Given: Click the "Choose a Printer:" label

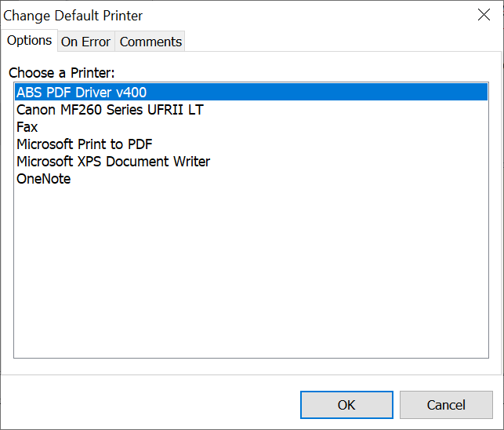Looking at the screenshot, I should pyautogui.click(x=62, y=73).
